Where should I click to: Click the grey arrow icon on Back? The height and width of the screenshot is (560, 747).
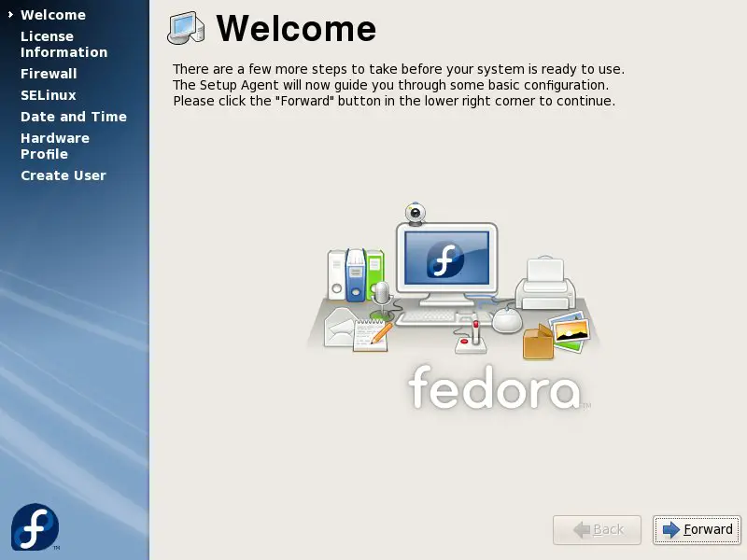[x=582, y=529]
